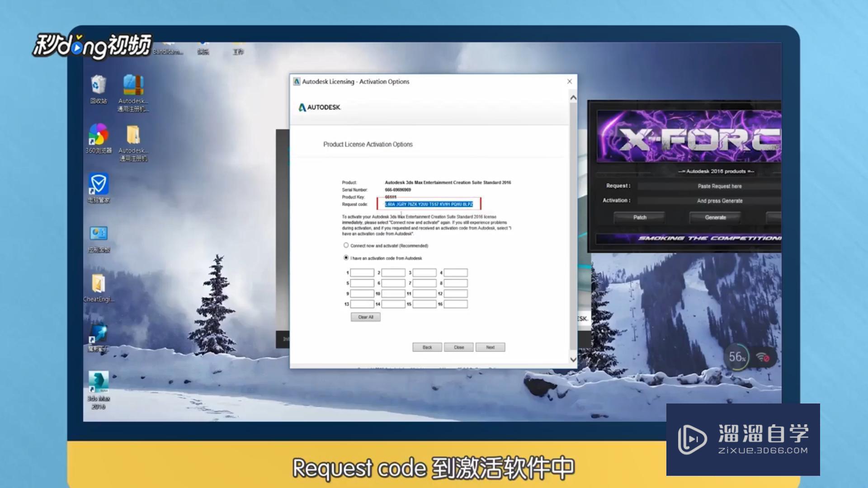Click the highlighted Request code value
Screen dimensions: 868x488
[429, 204]
